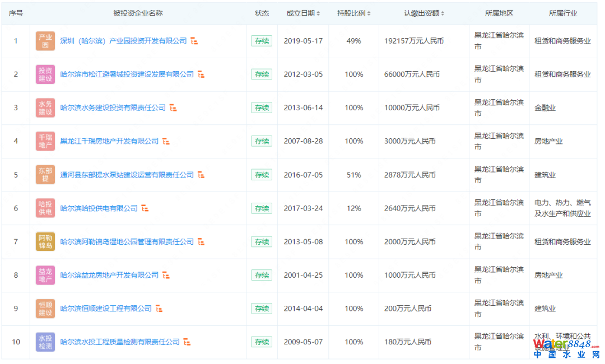Click the 阿勒锦岛 company logo badge

click(x=45, y=241)
